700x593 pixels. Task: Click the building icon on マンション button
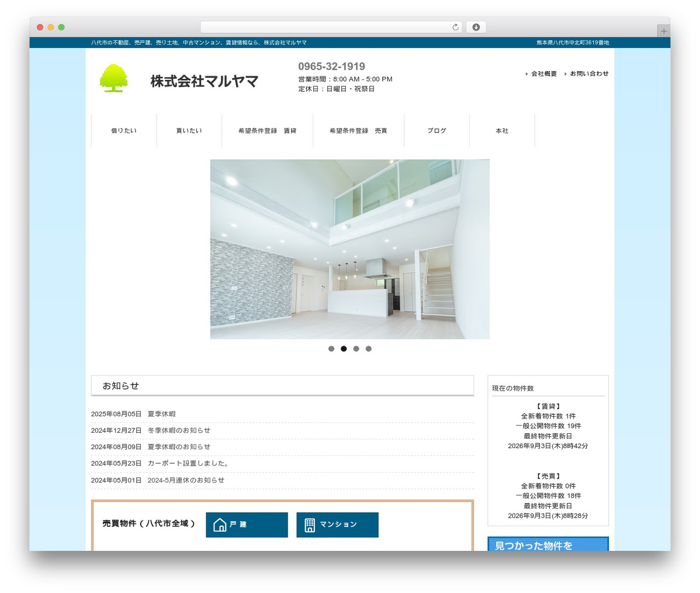point(310,525)
